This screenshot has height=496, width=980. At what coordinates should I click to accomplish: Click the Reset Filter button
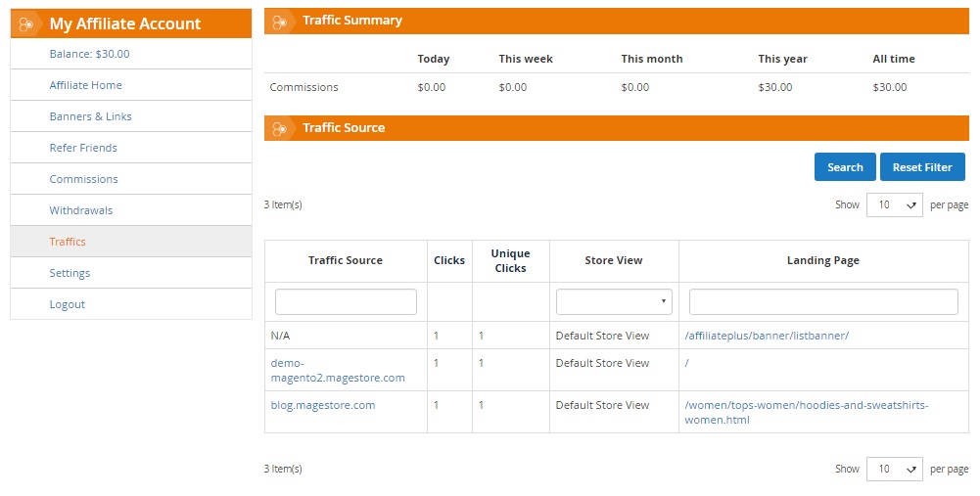[x=921, y=167]
